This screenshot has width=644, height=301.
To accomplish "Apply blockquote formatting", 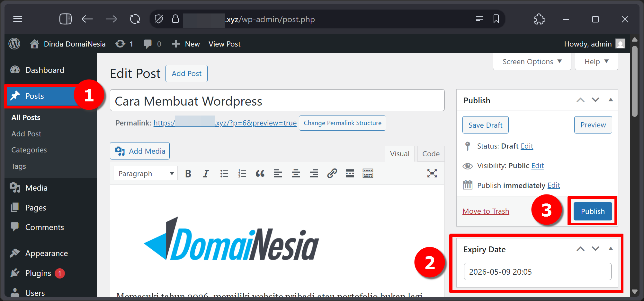I will tap(260, 174).
